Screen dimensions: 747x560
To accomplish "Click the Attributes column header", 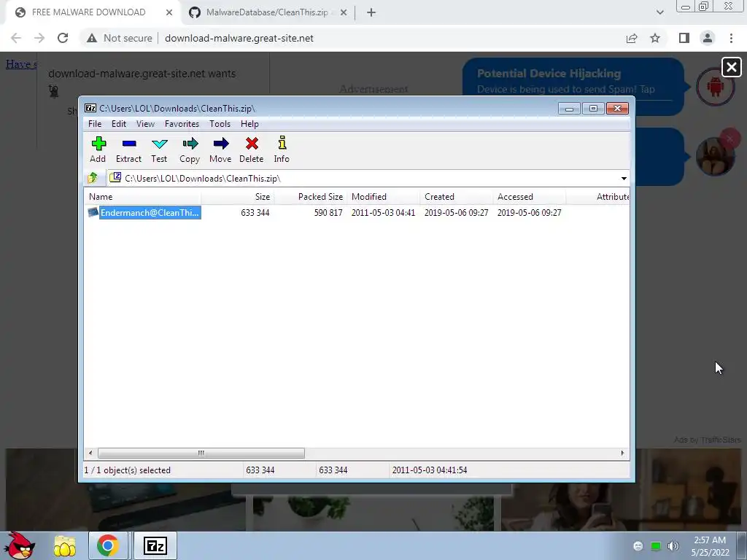I will point(598,197).
